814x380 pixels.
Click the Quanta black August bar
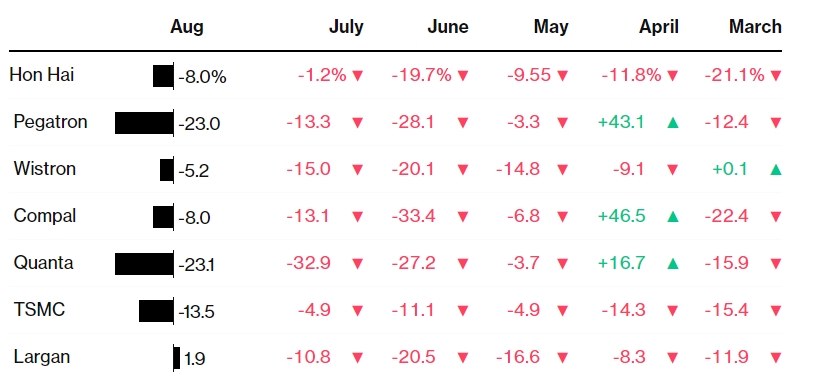(x=144, y=264)
